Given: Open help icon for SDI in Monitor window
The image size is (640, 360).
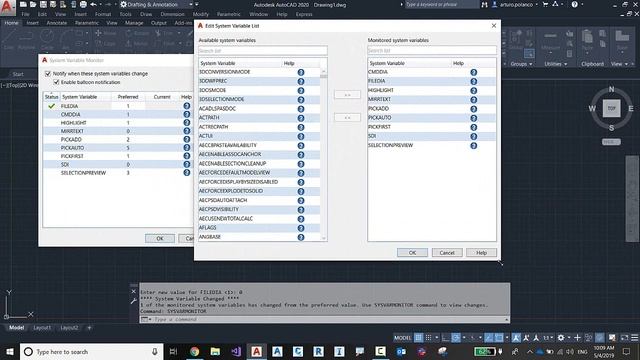Looking at the screenshot, I should 187,164.
